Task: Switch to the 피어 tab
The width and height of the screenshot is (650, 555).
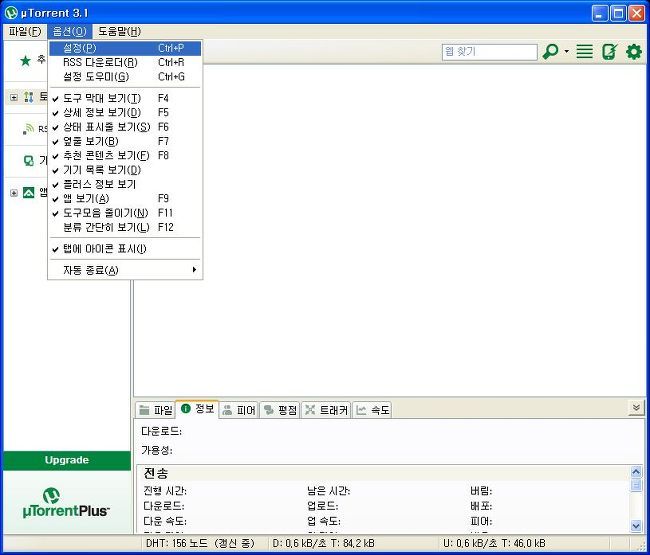Action: click(239, 410)
